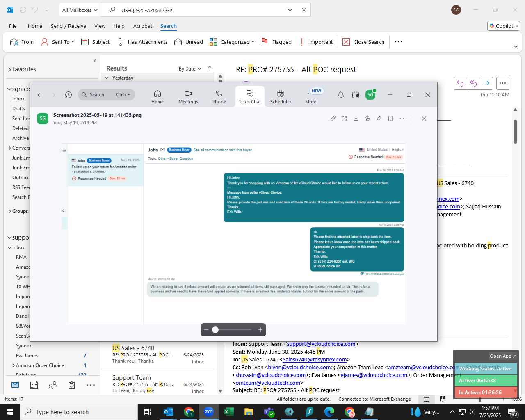This screenshot has height=420, width=525.
Task: Open more actions in Outlook reading pane
Action: click(x=502, y=83)
